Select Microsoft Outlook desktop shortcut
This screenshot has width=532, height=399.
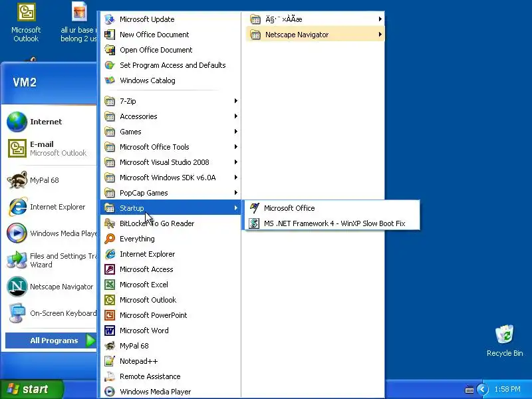click(26, 23)
